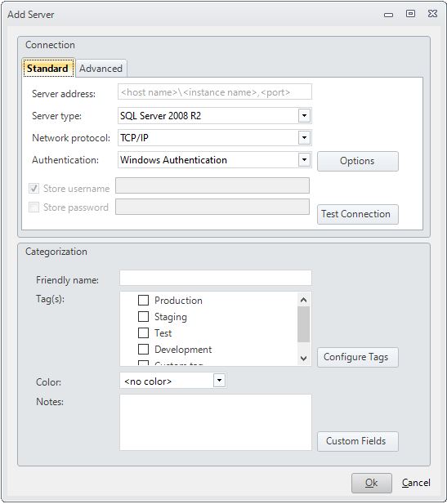447x504 pixels.
Task: Open the Server type dropdown
Action: tap(304, 116)
